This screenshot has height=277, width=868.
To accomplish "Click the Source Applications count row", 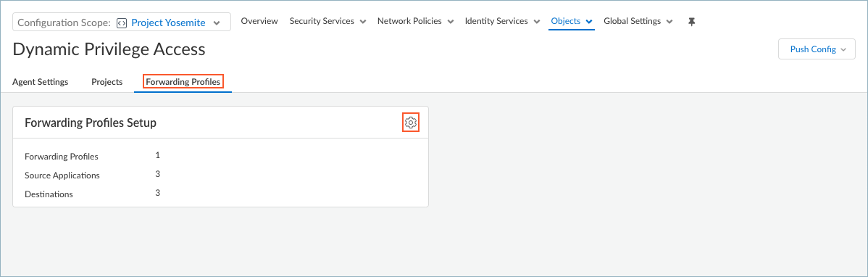I will pyautogui.click(x=220, y=175).
